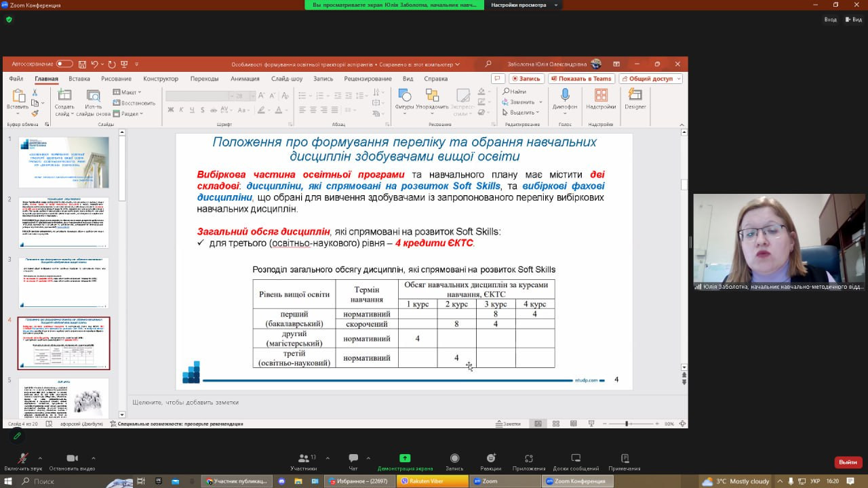Expand the Выделить dropdown in ribbon
Viewport: 868px width, 488px height.
pyautogui.click(x=522, y=113)
